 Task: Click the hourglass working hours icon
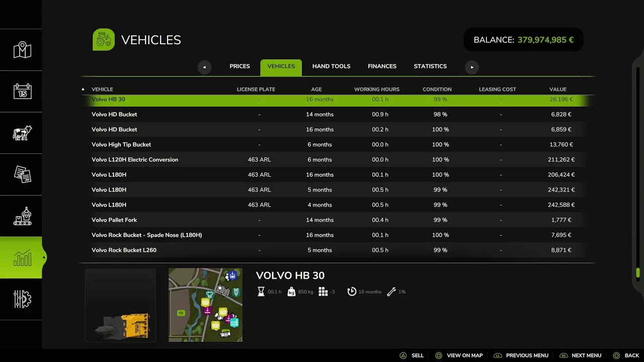[261, 292]
